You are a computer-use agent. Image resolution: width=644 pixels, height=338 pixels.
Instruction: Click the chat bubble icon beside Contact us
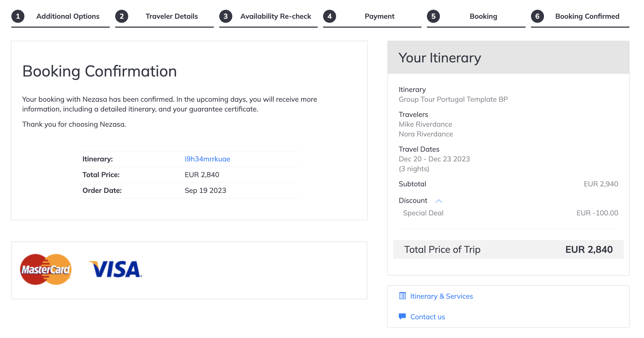coord(402,316)
